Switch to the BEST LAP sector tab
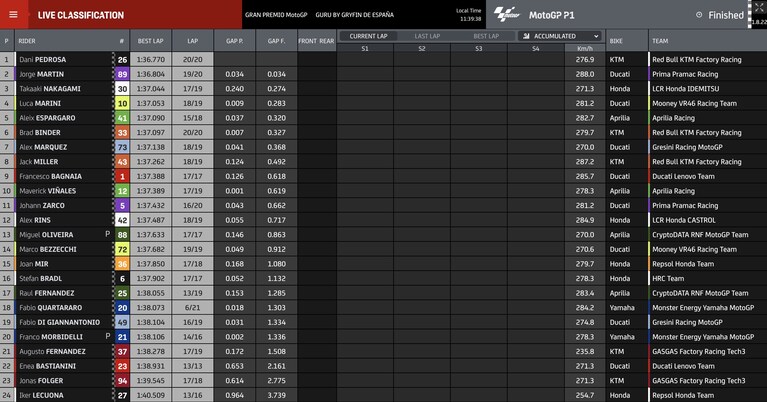 (486, 36)
